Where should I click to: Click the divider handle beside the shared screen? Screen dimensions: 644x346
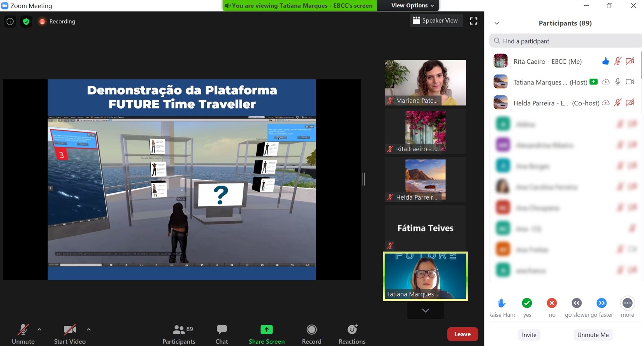click(364, 179)
